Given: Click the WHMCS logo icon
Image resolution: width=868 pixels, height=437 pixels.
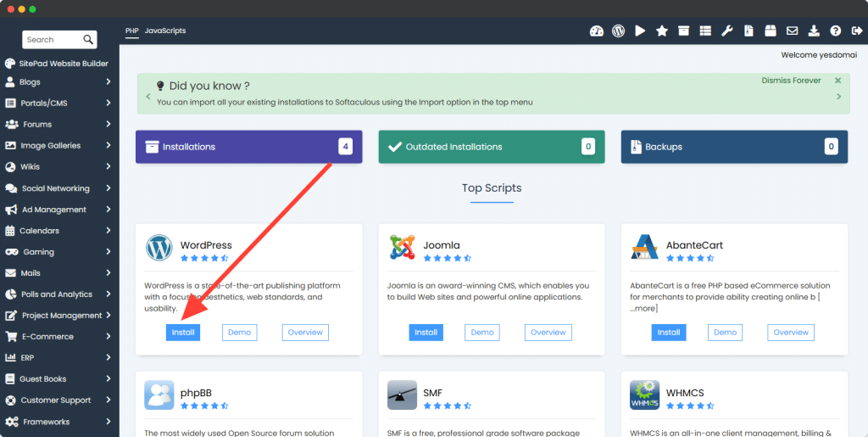Looking at the screenshot, I should pos(644,395).
